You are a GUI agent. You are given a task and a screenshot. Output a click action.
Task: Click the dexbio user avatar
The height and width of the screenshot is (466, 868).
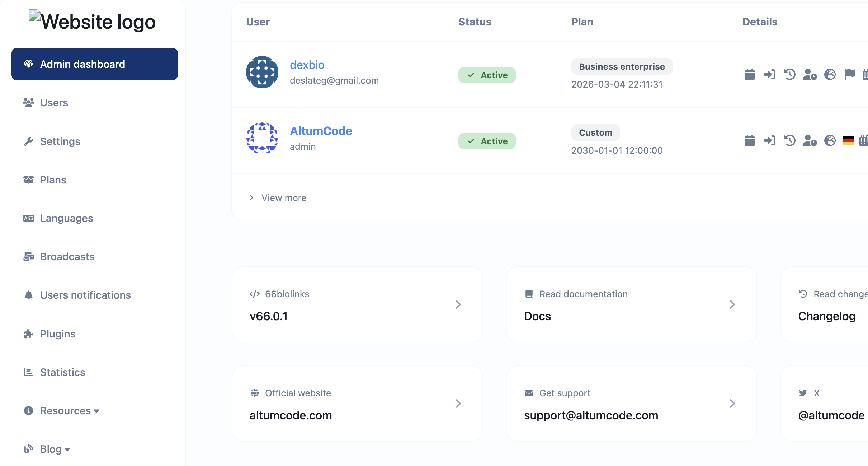pyautogui.click(x=262, y=72)
